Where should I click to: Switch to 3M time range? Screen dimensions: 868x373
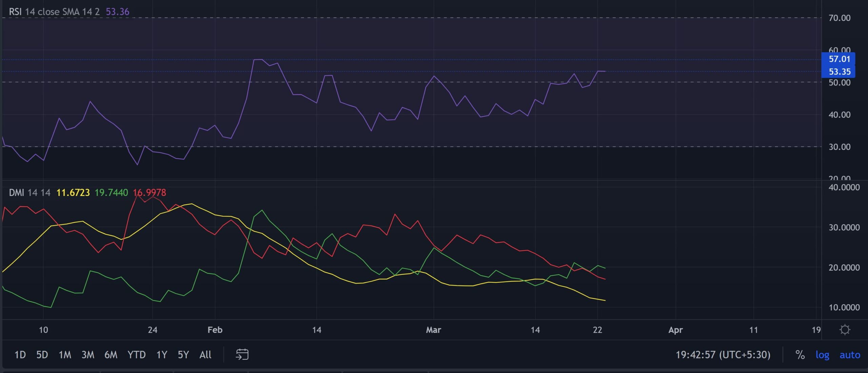(x=88, y=355)
